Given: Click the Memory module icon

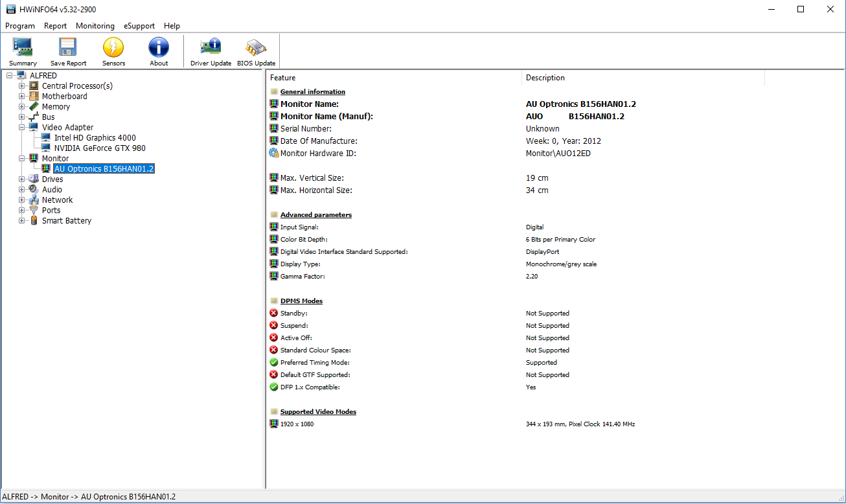Looking at the screenshot, I should pyautogui.click(x=34, y=107).
